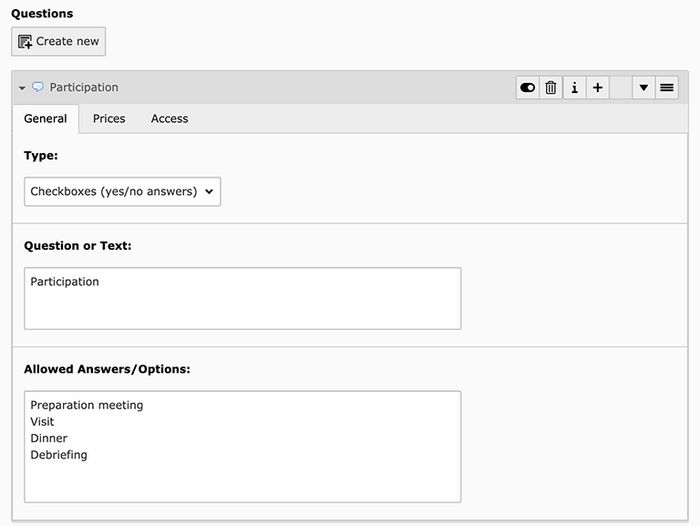Select the General tab
Screen dimensions: 700x526
point(46,118)
